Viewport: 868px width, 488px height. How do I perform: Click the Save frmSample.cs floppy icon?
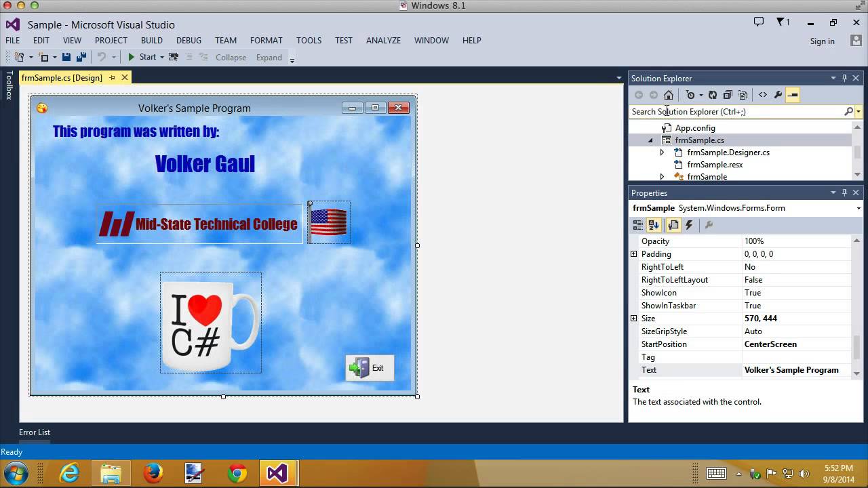coord(66,58)
